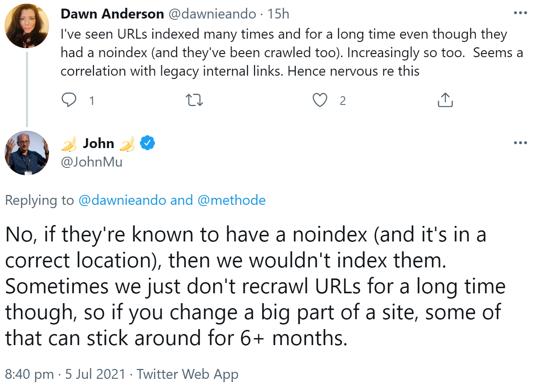The height and width of the screenshot is (392, 537).
Task: Open more options on Dawn Anderson's tweet
Action: (520, 13)
